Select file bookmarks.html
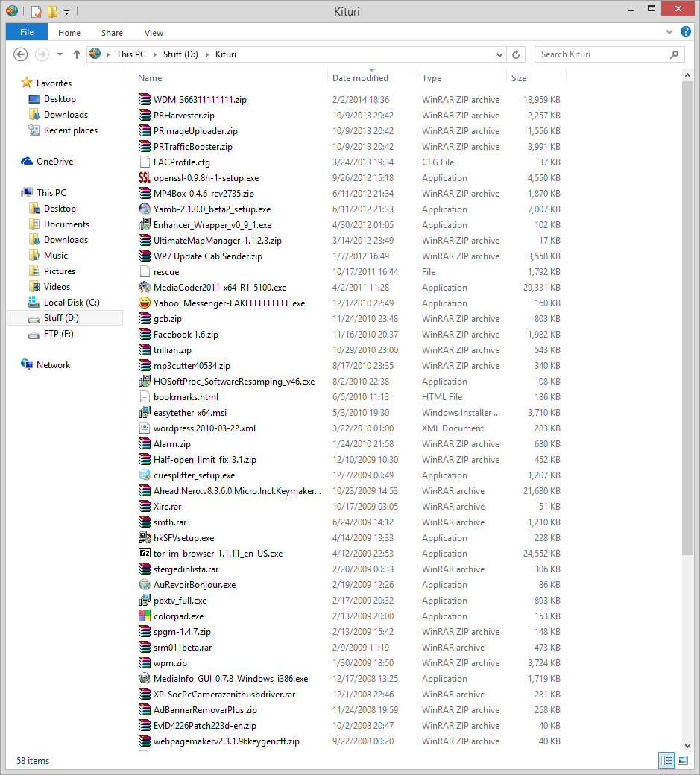The height and width of the screenshot is (775, 700). coord(186,397)
